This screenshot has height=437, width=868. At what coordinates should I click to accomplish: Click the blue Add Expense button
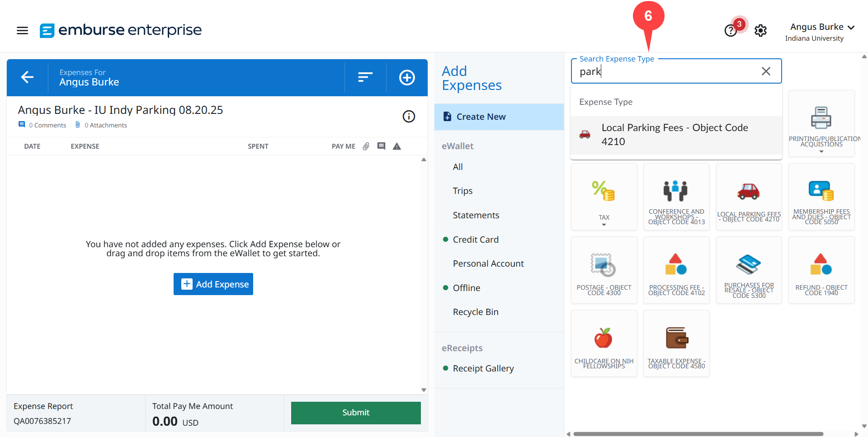click(213, 284)
